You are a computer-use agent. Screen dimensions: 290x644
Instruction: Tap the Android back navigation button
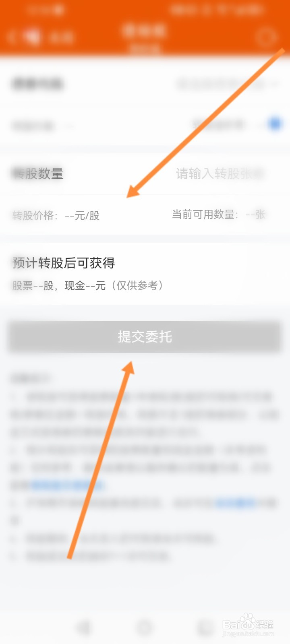tap(83, 627)
